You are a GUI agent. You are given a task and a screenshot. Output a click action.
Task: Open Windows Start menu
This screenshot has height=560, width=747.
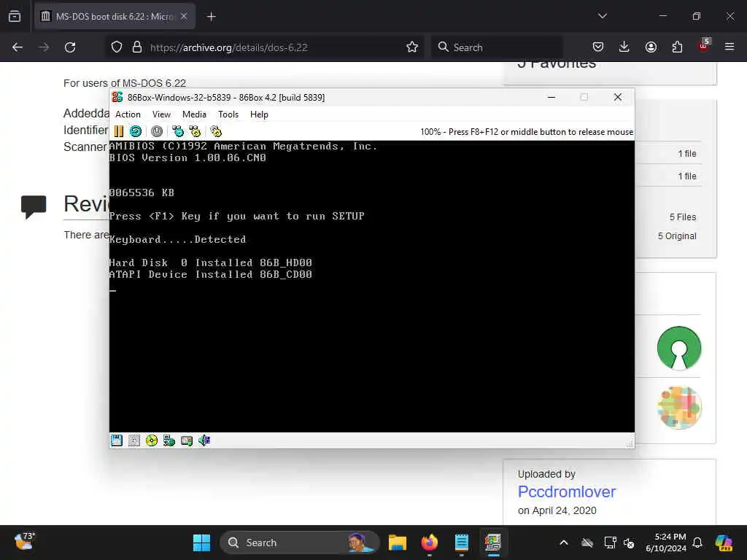(201, 542)
